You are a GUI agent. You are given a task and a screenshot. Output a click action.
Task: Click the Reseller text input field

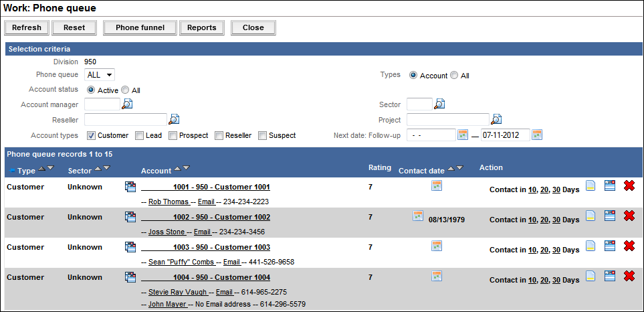tap(125, 119)
